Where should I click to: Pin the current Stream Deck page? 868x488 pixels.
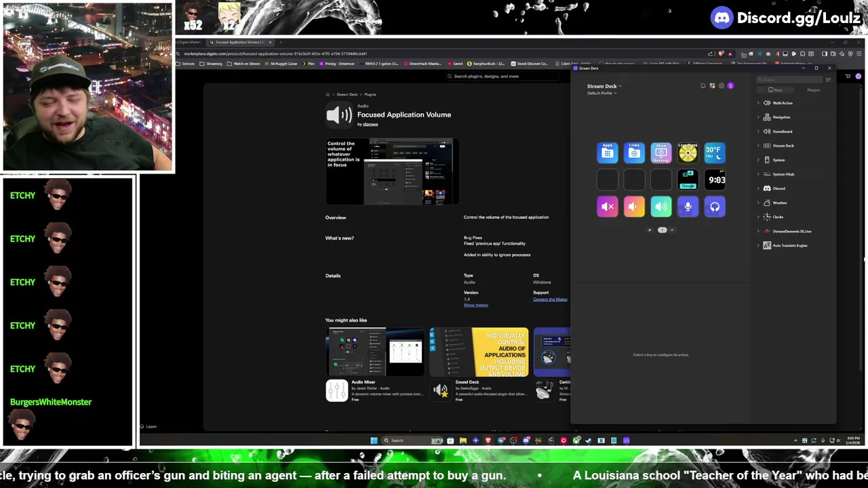(650, 230)
